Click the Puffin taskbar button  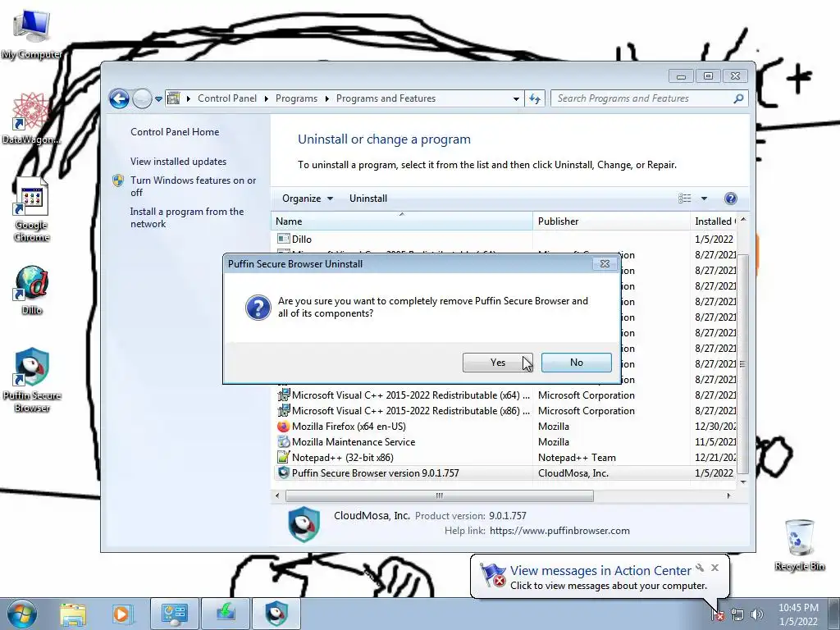[x=276, y=614]
